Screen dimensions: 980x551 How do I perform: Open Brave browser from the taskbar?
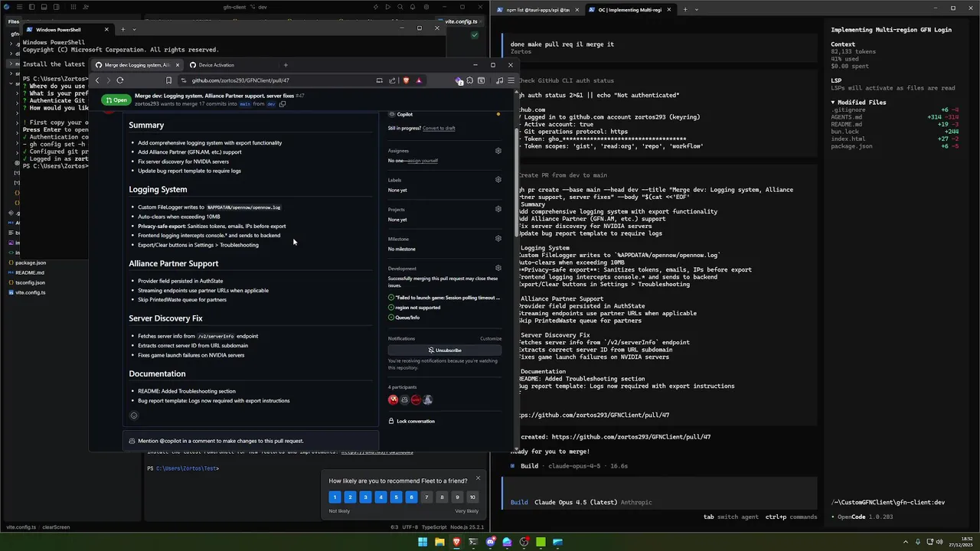point(456,542)
